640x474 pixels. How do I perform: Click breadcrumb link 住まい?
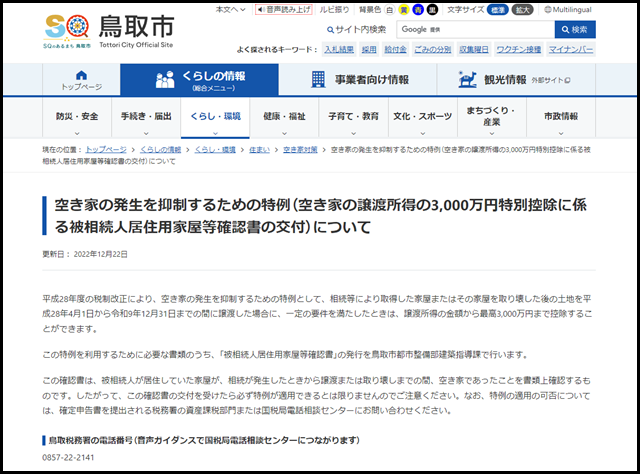(260, 150)
